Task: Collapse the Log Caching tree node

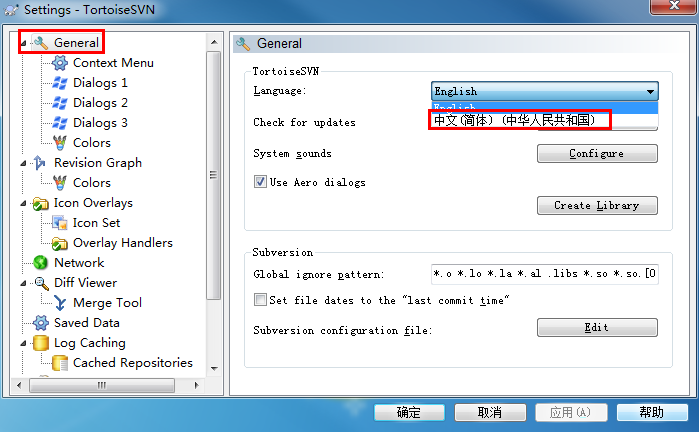Action: tap(23, 344)
